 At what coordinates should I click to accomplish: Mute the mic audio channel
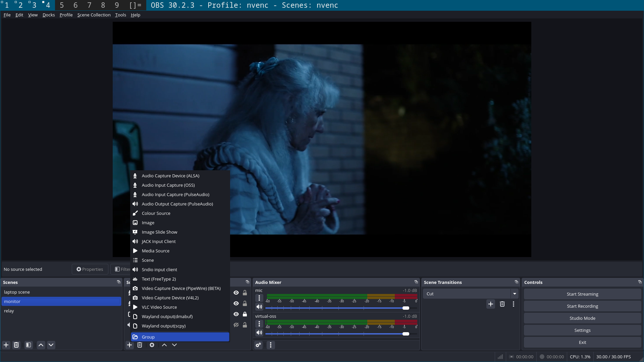[259, 307]
